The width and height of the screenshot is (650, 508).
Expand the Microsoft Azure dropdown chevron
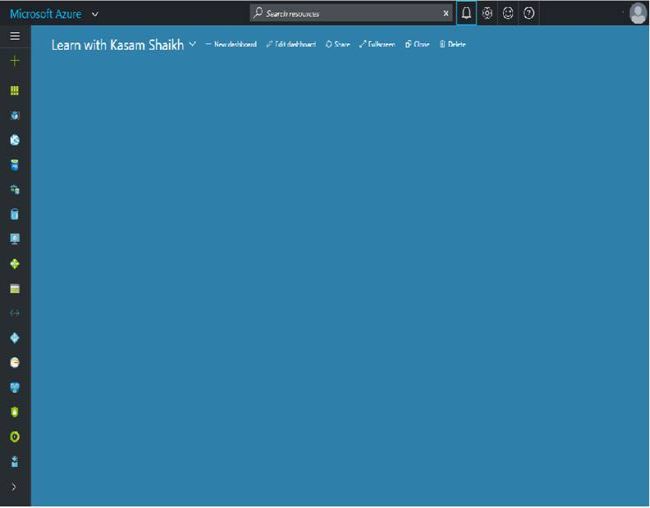(x=95, y=14)
